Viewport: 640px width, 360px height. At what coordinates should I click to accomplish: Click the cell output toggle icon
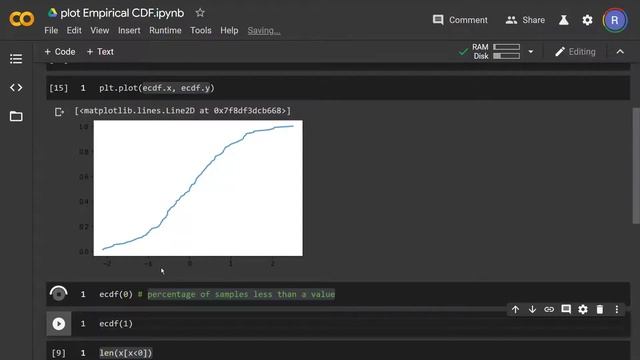59,111
